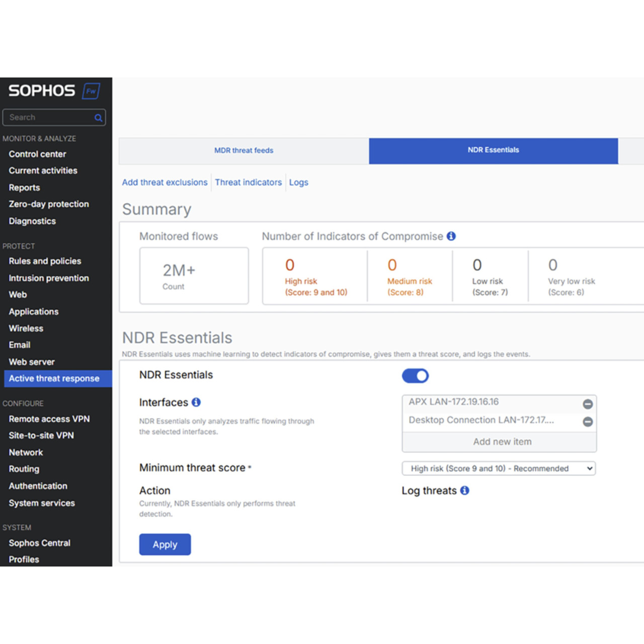Image resolution: width=644 pixels, height=644 pixels.
Task: Select APX LAN-172.19.16.16 interface entry
Action: [x=454, y=402]
